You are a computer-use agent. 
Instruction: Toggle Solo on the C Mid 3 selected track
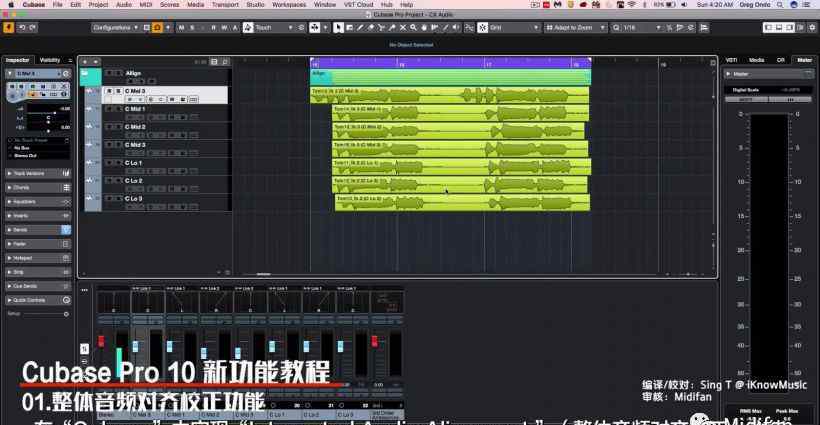[x=118, y=91]
